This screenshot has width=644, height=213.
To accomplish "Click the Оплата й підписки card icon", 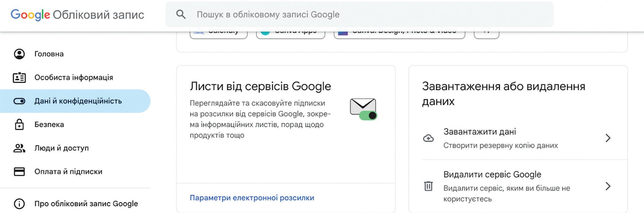I will coord(19,172).
